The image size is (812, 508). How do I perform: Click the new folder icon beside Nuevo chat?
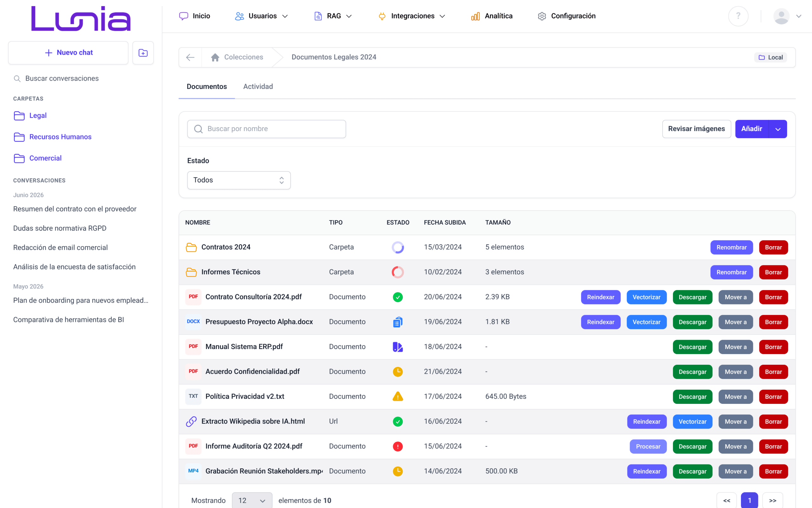tap(143, 53)
